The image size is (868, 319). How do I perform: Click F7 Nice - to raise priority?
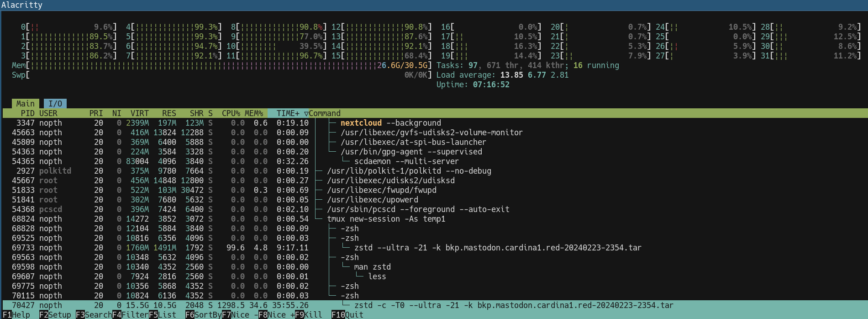(240, 314)
